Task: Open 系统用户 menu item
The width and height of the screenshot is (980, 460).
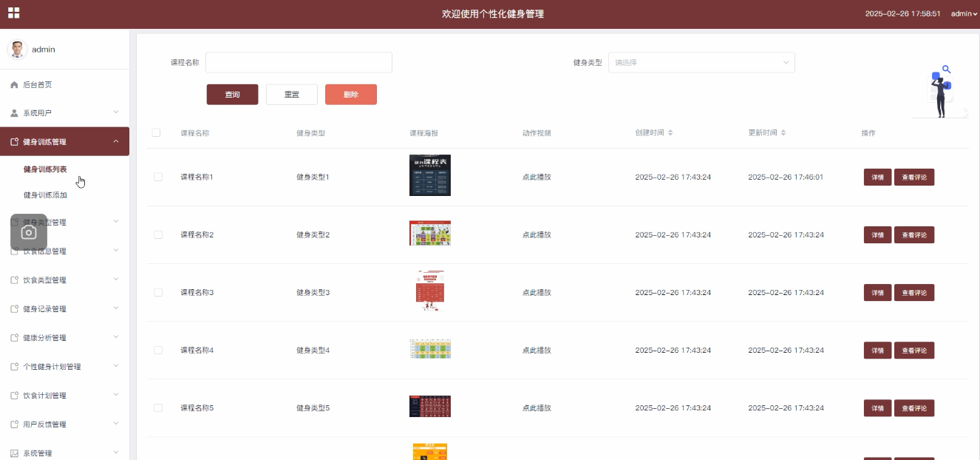Action: (x=64, y=113)
